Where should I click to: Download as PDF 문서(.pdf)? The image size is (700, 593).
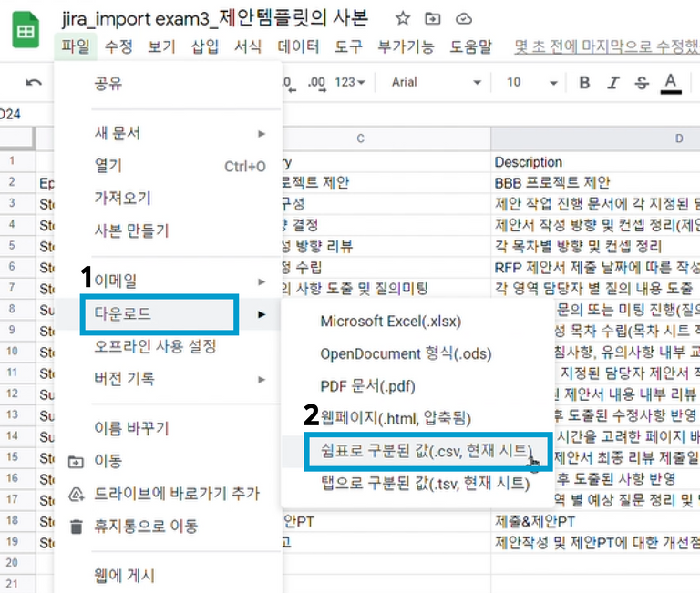click(x=417, y=386)
